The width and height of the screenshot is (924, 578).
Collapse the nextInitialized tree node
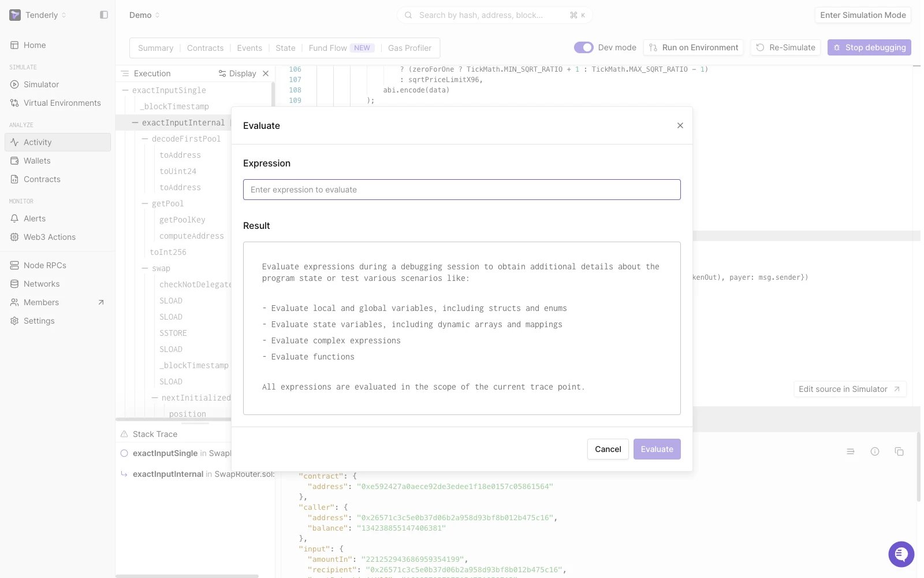point(155,398)
